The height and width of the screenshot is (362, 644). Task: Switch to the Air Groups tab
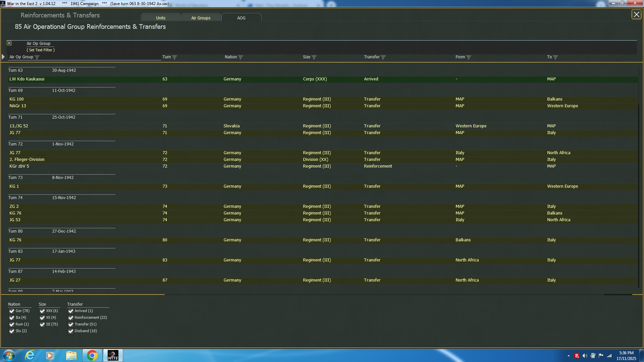201,18
